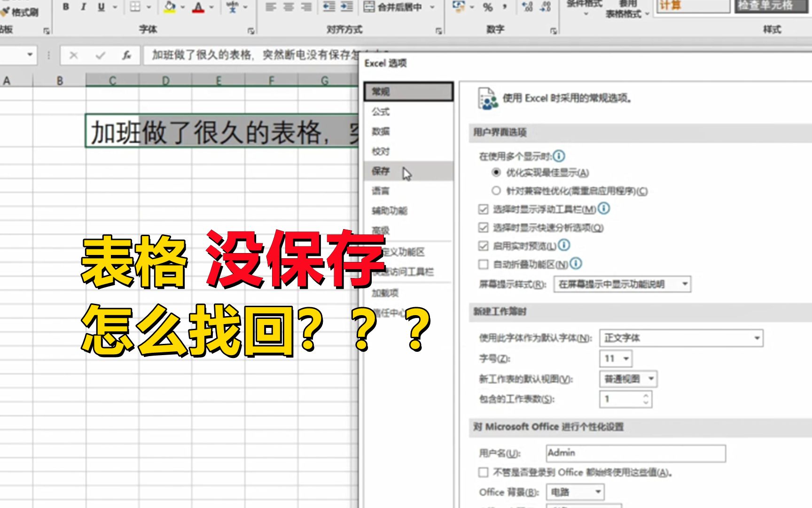This screenshot has width=812, height=508.
Task: Open underline style dropdown arrow
Action: pos(115,8)
